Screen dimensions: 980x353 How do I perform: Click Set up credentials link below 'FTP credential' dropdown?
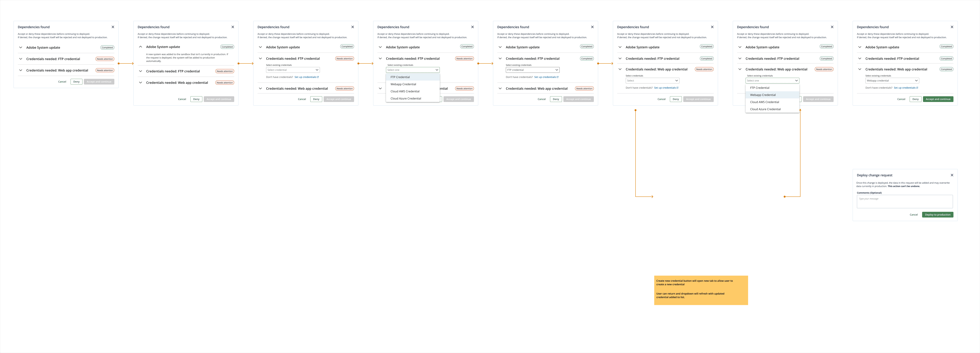pyautogui.click(x=546, y=77)
